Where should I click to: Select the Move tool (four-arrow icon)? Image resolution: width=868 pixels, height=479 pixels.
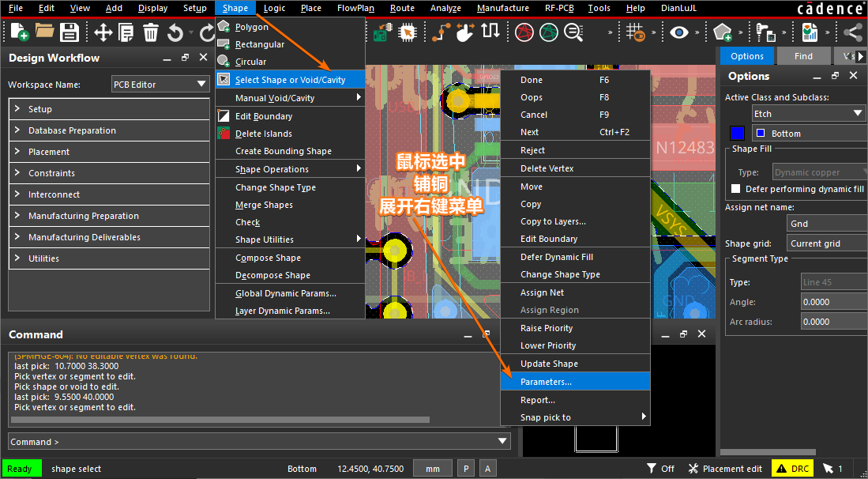coord(103,32)
